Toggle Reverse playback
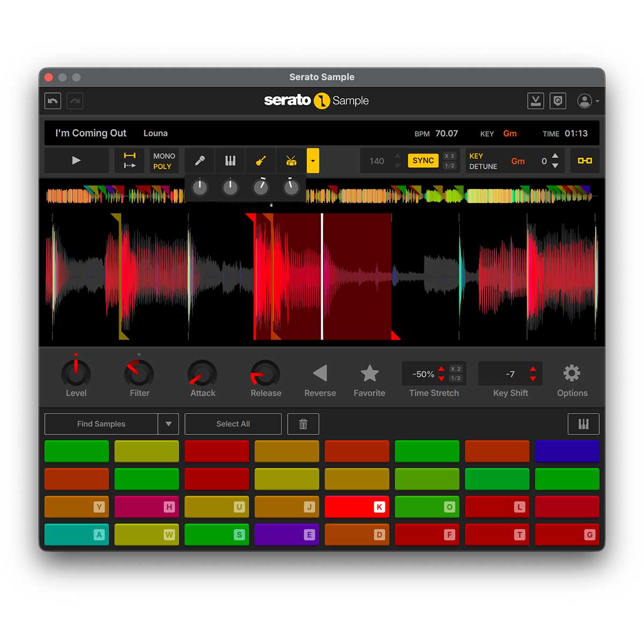 (x=320, y=374)
